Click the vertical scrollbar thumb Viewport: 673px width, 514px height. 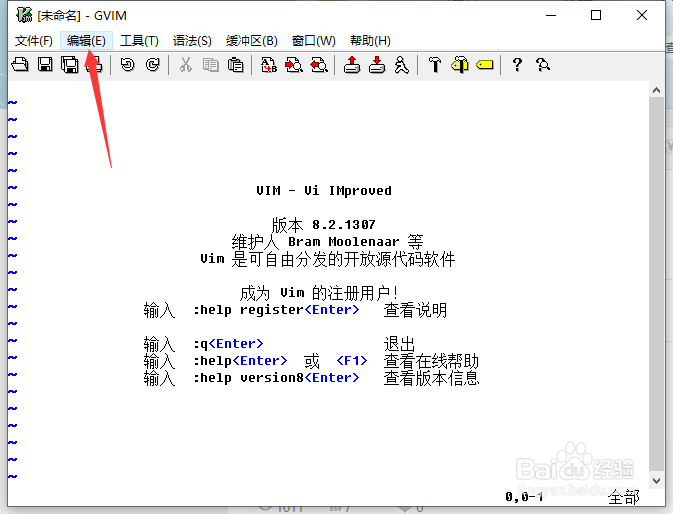656,284
